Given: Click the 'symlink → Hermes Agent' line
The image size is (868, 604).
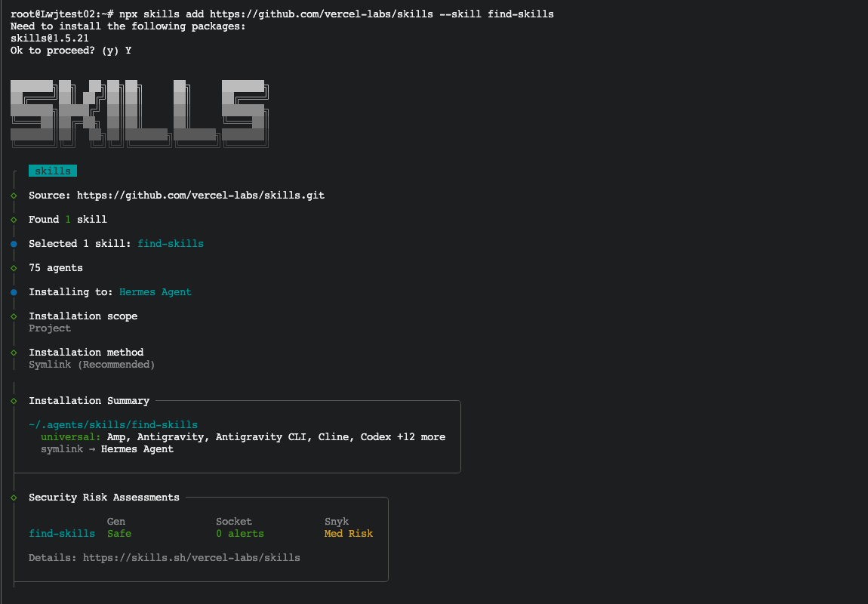Looking at the screenshot, I should 107,449.
